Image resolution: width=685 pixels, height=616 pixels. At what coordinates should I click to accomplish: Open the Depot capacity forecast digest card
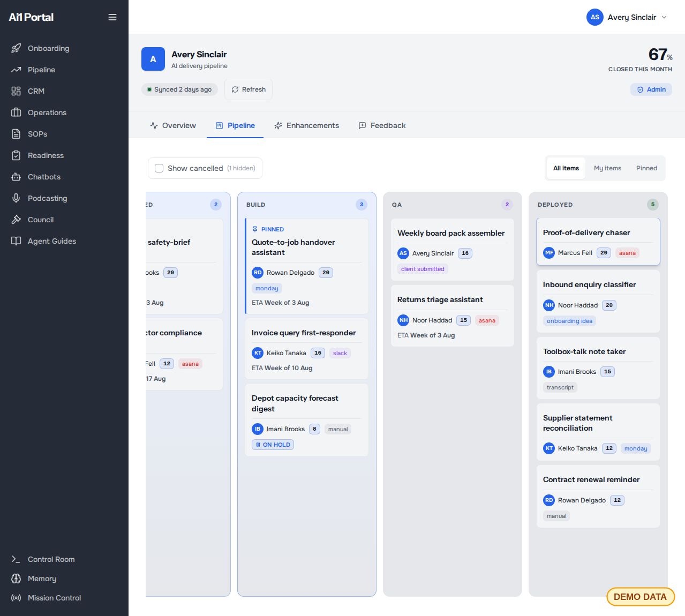(307, 420)
